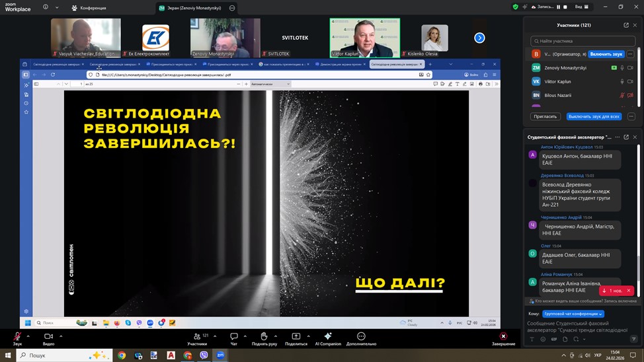Stop the recording in top bar
This screenshot has width=644, height=362.
[565, 7]
